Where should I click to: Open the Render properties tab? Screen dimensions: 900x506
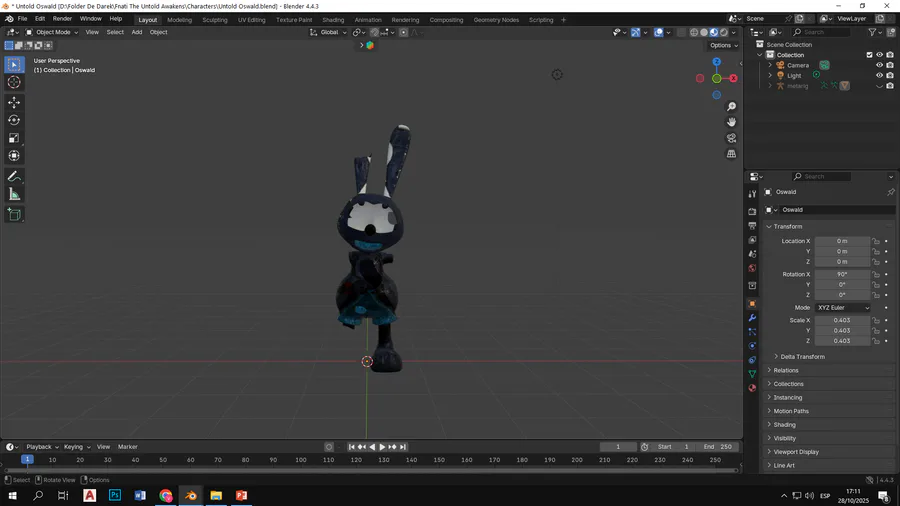(x=752, y=212)
